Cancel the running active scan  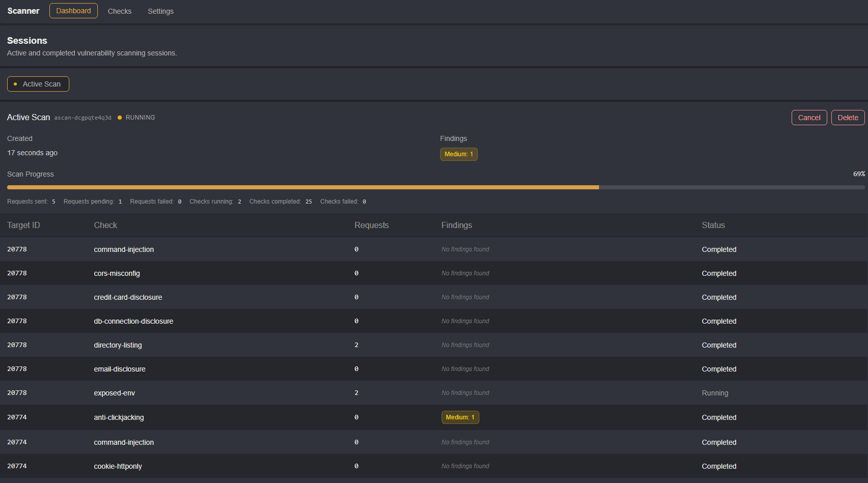pos(809,117)
